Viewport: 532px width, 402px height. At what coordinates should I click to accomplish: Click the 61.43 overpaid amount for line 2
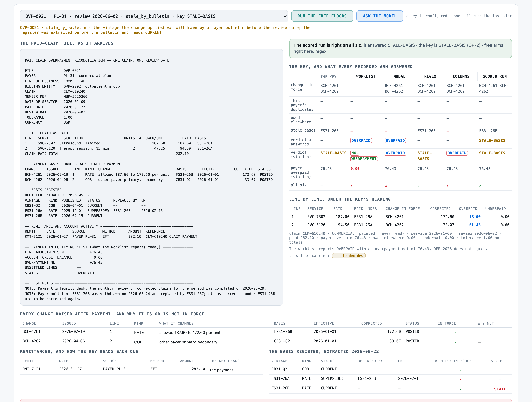pos(475,225)
